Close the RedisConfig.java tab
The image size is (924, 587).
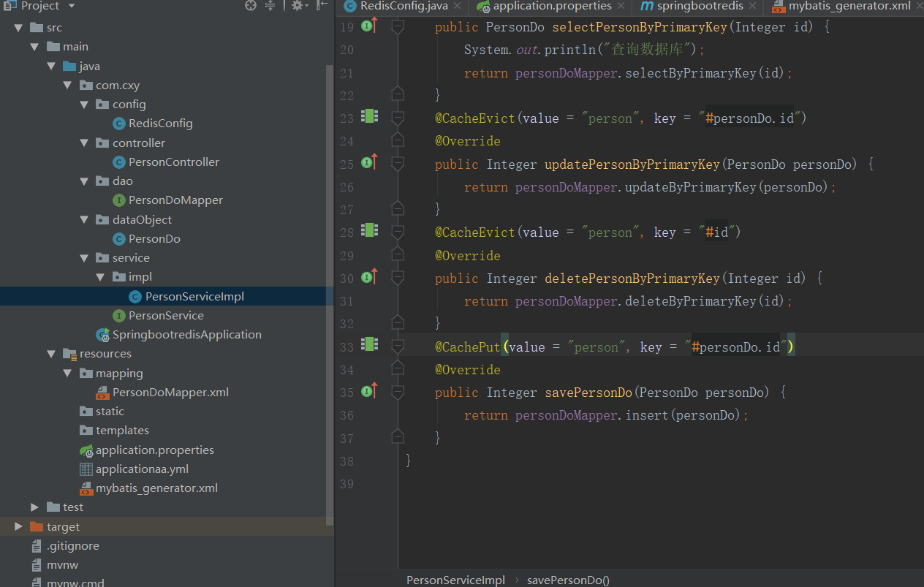click(457, 6)
